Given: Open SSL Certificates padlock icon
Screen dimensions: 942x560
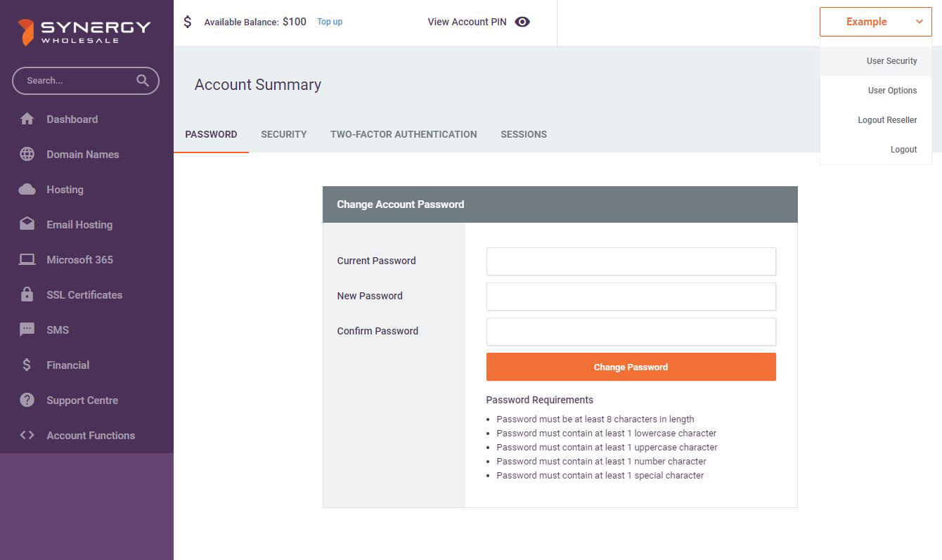Looking at the screenshot, I should tap(27, 295).
